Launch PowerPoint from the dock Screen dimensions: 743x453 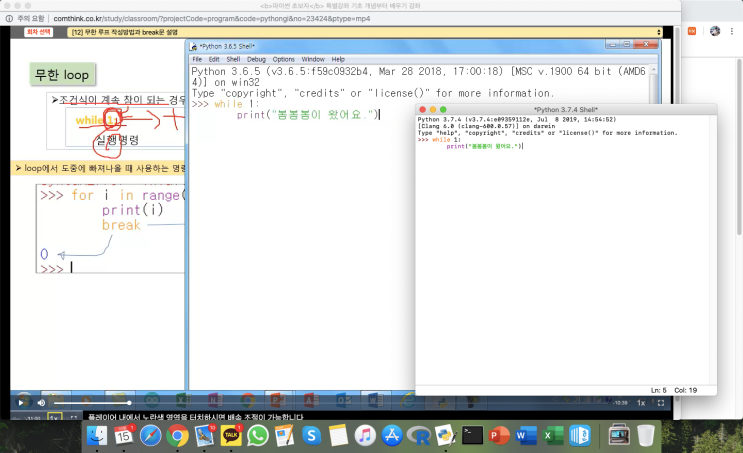pyautogui.click(x=499, y=435)
